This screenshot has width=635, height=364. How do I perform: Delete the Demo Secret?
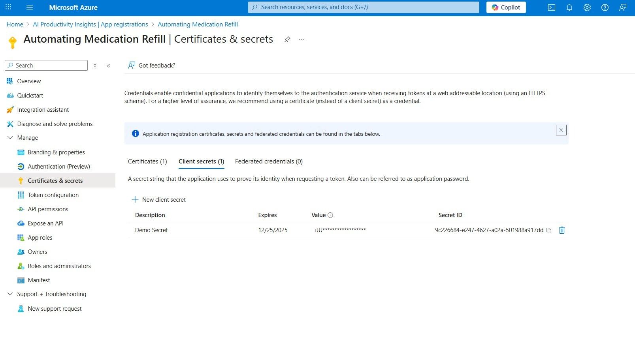tap(562, 230)
